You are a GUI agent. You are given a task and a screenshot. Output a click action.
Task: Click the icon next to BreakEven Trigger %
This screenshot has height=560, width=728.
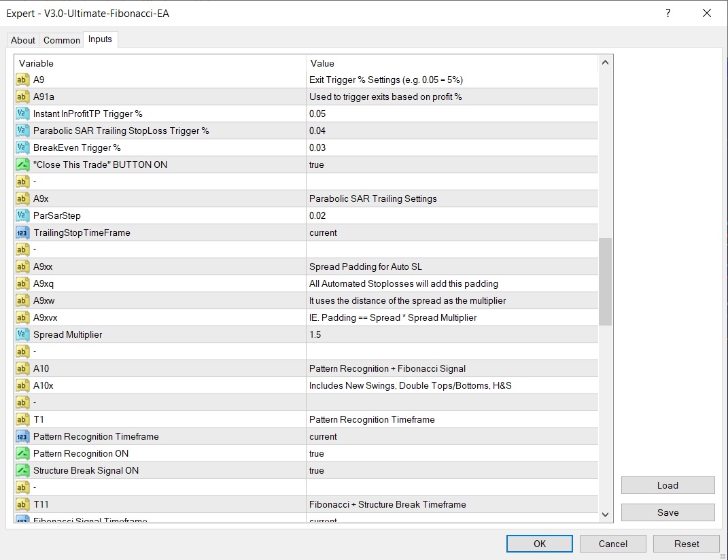(22, 147)
